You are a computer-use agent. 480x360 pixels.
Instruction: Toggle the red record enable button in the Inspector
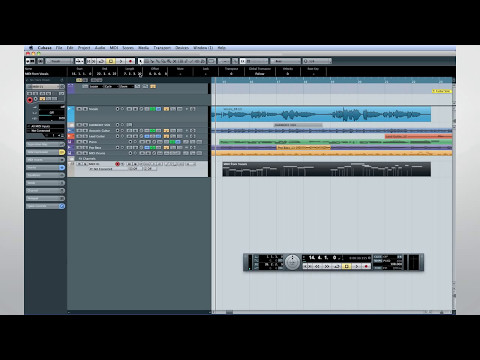(30, 100)
